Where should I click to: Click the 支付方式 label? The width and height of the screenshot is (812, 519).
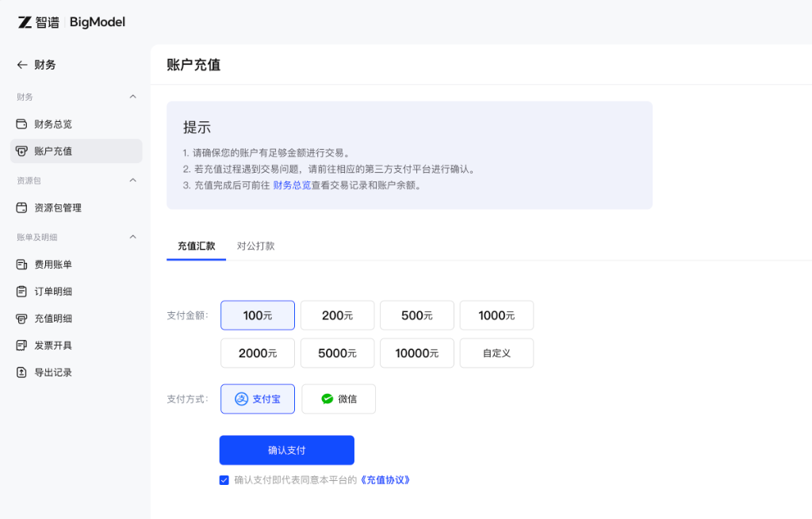click(187, 399)
